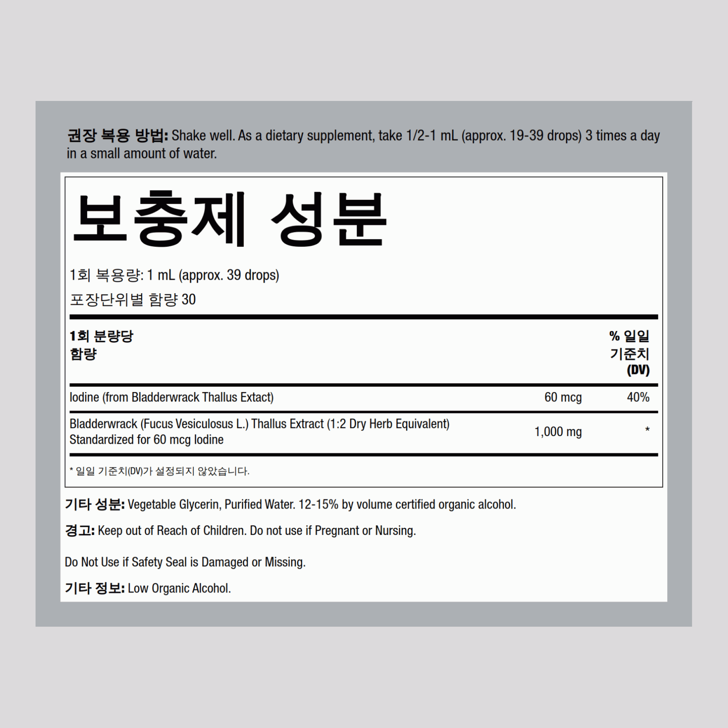
Task: Click 'Shake well. As a dietary supplement' text
Action: tap(273, 136)
